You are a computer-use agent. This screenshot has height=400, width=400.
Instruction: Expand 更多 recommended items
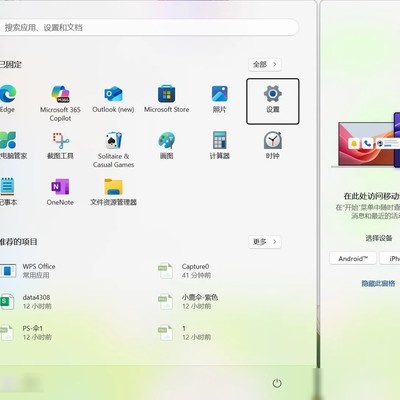pyautogui.click(x=265, y=242)
